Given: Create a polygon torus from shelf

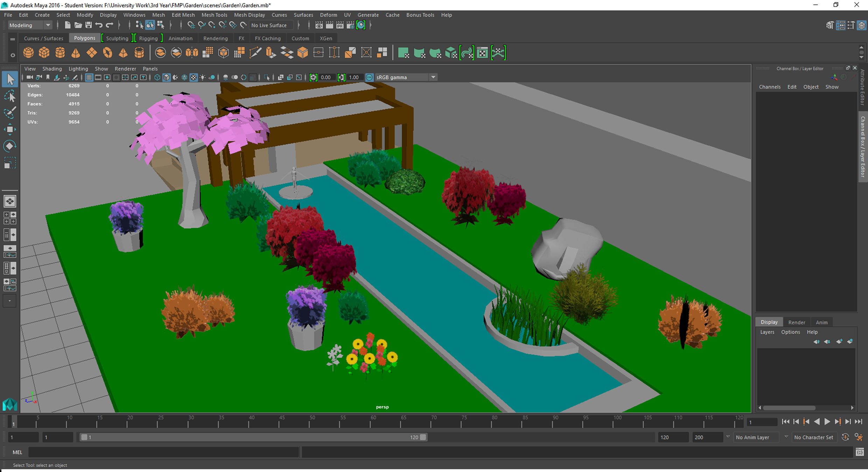Looking at the screenshot, I should point(107,53).
